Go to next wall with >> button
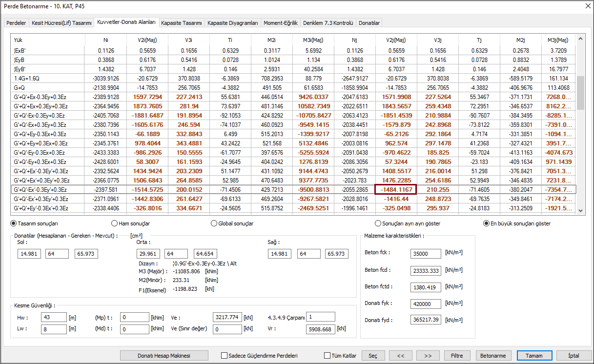 pyautogui.click(x=428, y=356)
